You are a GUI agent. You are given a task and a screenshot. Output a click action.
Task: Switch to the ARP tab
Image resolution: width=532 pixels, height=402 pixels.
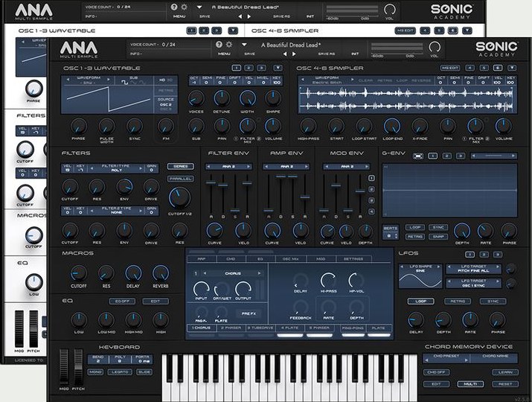(202, 259)
